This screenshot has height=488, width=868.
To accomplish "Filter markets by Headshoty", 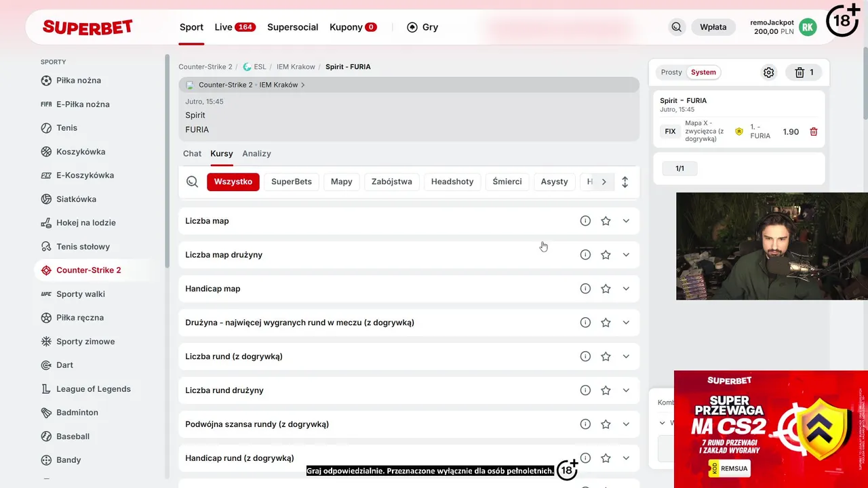I will pyautogui.click(x=452, y=182).
